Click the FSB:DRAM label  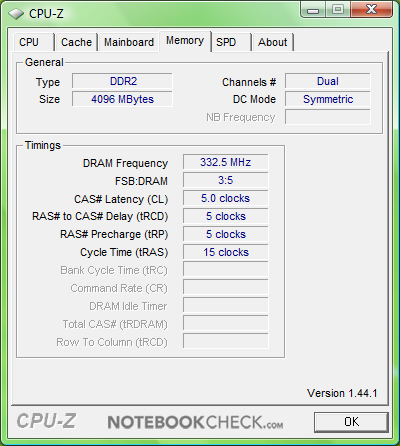click(141, 181)
